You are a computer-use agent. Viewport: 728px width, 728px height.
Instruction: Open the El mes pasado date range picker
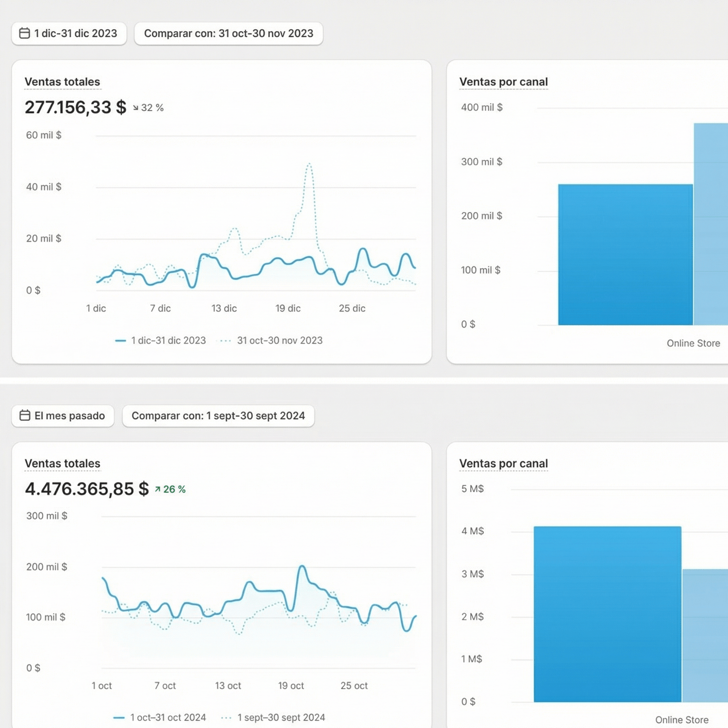point(63,416)
